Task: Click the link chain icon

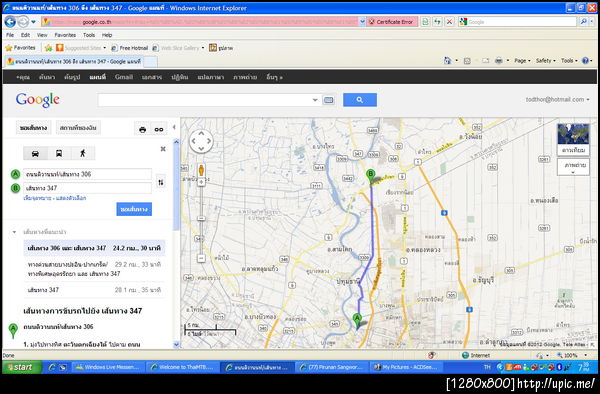Action: (x=159, y=129)
